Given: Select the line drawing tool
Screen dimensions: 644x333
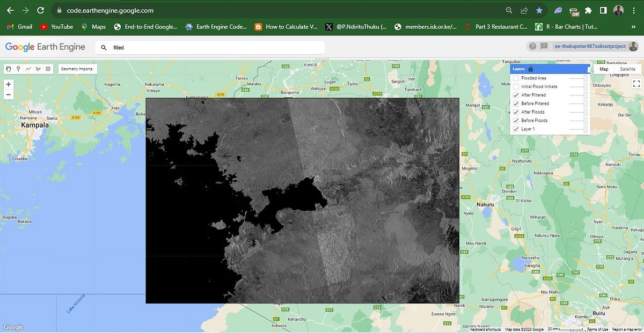Looking at the screenshot, I should point(28,69).
